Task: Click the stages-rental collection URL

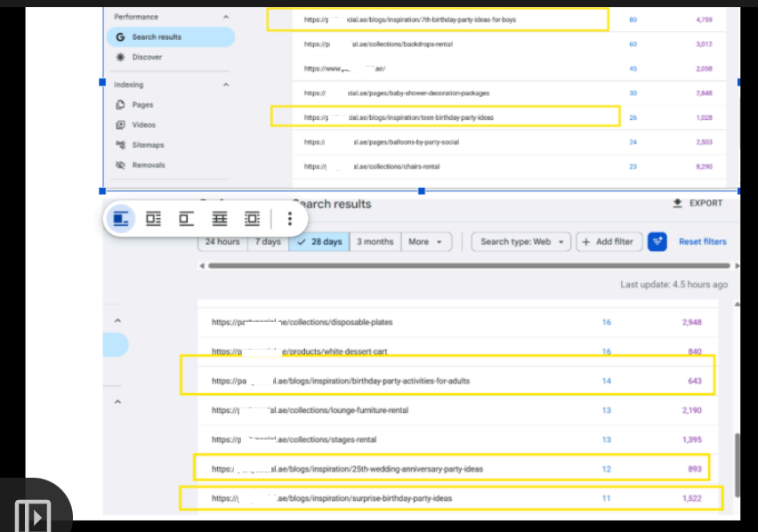Action: click(294, 439)
